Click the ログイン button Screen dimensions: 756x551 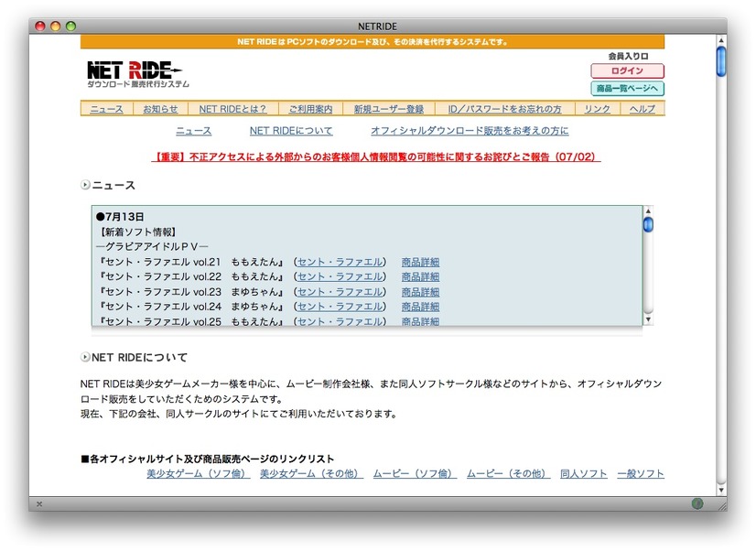click(627, 70)
